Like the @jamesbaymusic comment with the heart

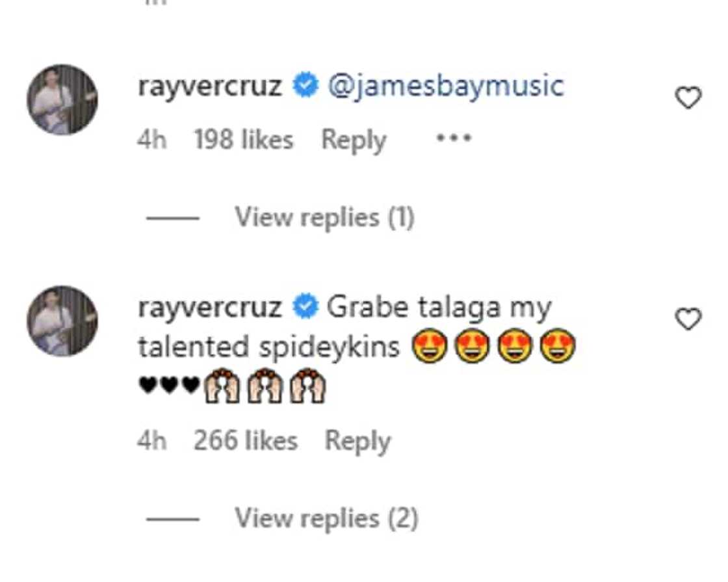pyautogui.click(x=688, y=98)
